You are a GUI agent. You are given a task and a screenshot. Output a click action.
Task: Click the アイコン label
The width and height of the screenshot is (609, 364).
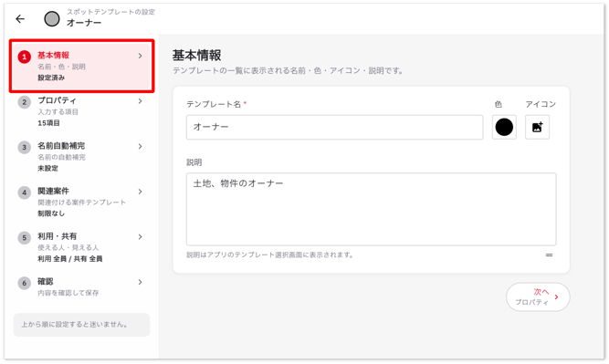click(x=541, y=104)
